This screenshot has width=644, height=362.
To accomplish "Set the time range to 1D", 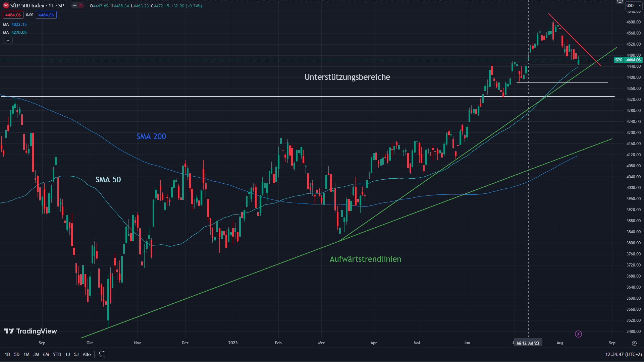I will coord(7,354).
